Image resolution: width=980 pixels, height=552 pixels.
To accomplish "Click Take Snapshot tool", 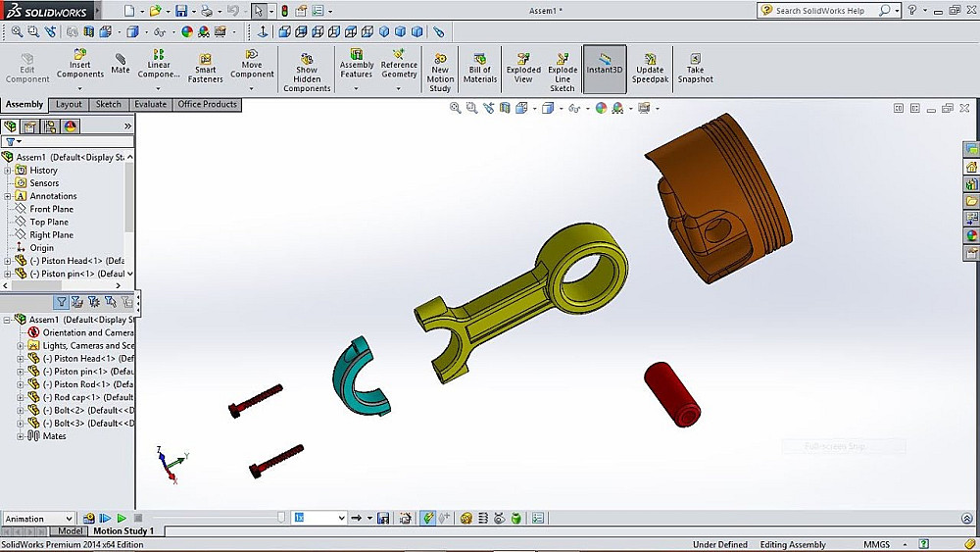I will tap(695, 68).
